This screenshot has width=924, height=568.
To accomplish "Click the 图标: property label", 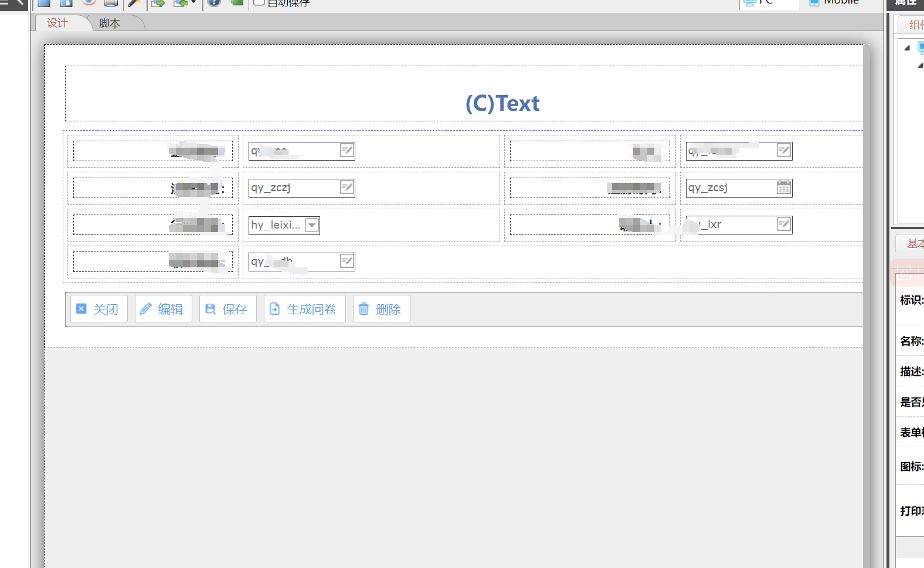I will click(x=912, y=467).
